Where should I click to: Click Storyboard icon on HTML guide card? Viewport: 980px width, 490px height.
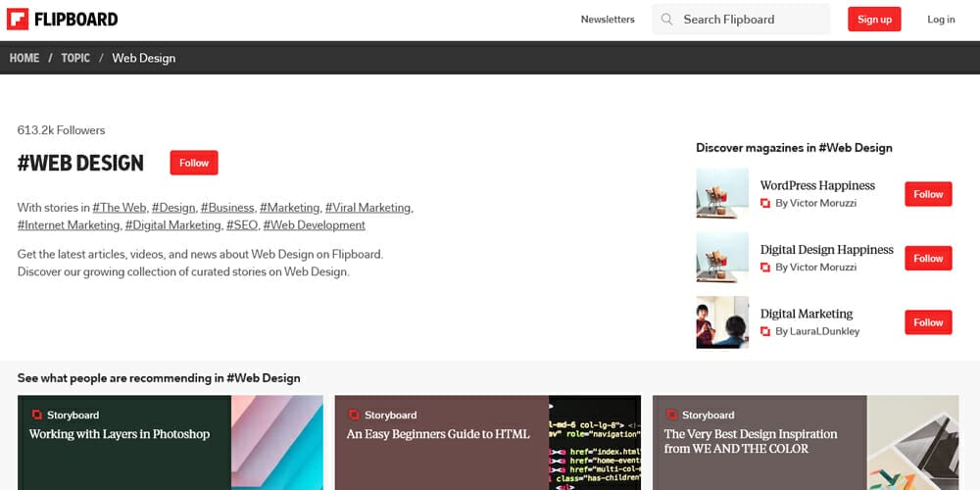click(x=355, y=415)
